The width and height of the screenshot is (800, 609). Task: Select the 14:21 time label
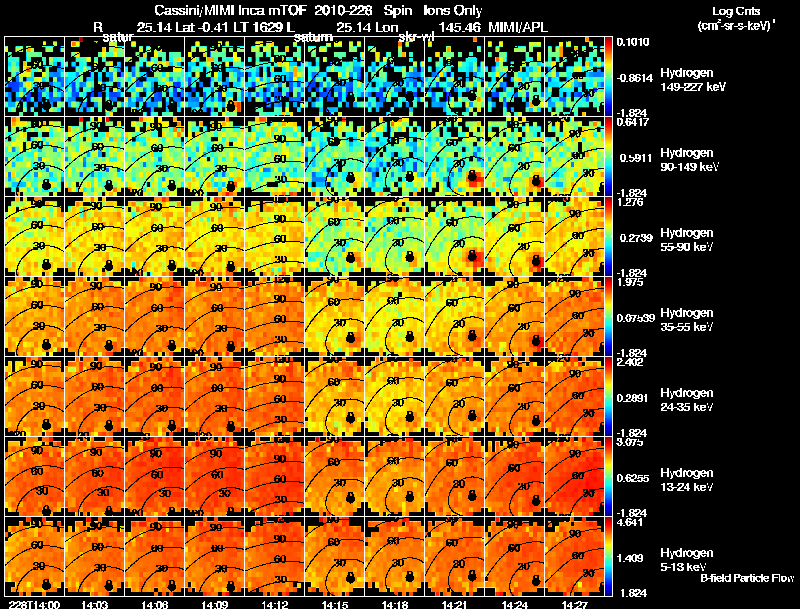455,604
